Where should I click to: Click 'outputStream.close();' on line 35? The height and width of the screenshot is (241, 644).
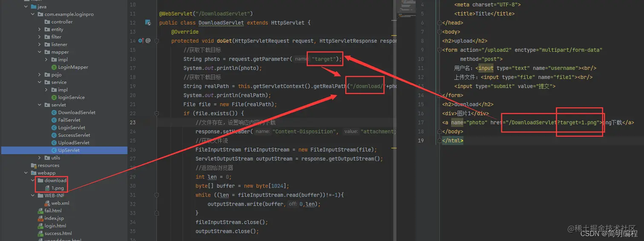[x=227, y=232]
